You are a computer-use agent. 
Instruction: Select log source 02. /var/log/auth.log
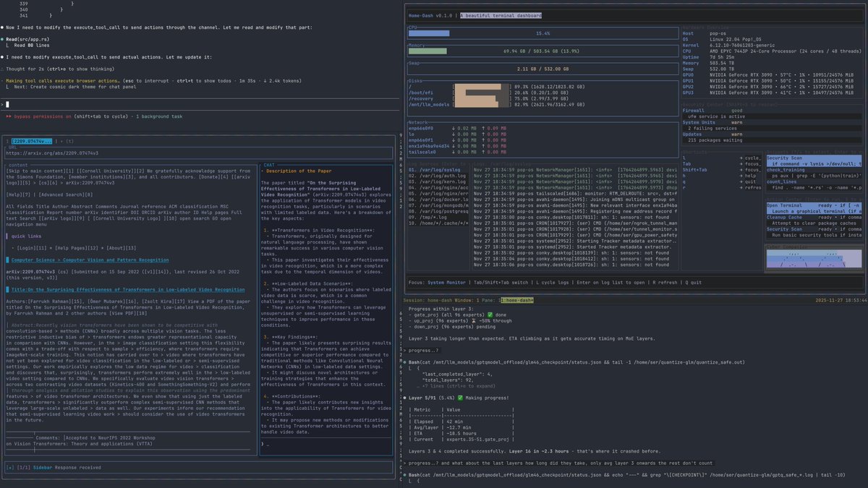(x=438, y=176)
